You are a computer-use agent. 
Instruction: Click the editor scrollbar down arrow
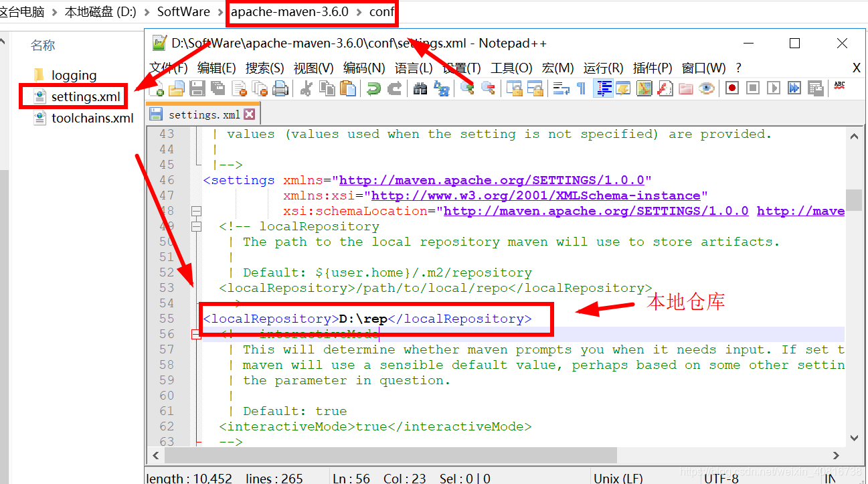click(x=854, y=437)
